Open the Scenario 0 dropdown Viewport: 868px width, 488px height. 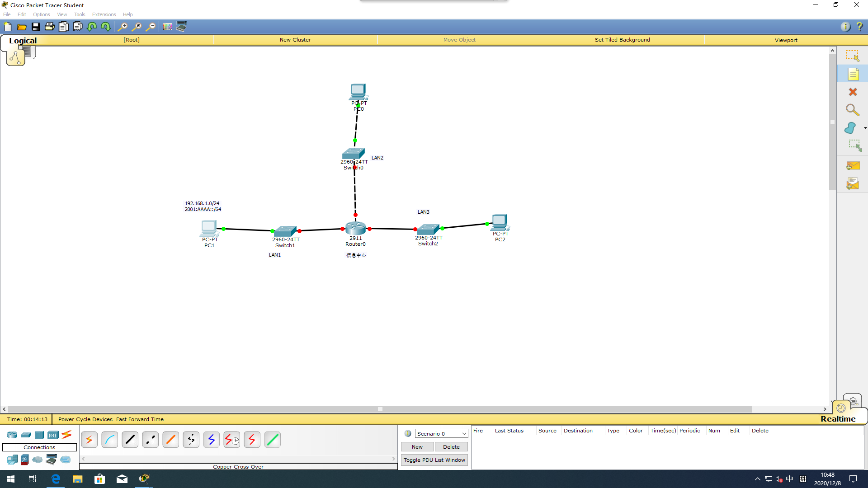441,433
